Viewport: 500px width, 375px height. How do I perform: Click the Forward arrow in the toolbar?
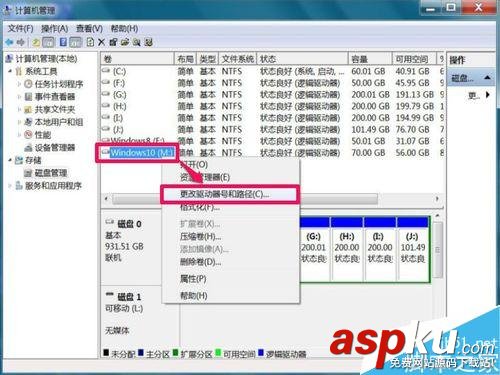[21, 42]
